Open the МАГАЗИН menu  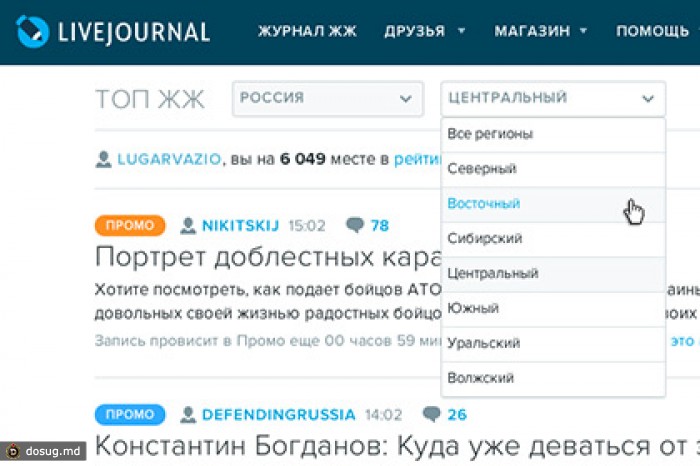(532, 31)
